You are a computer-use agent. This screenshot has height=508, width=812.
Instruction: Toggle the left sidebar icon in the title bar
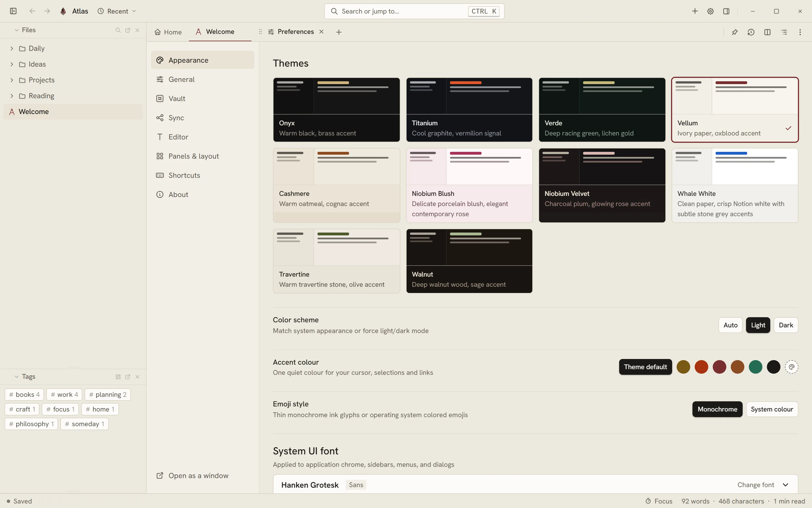(x=14, y=11)
